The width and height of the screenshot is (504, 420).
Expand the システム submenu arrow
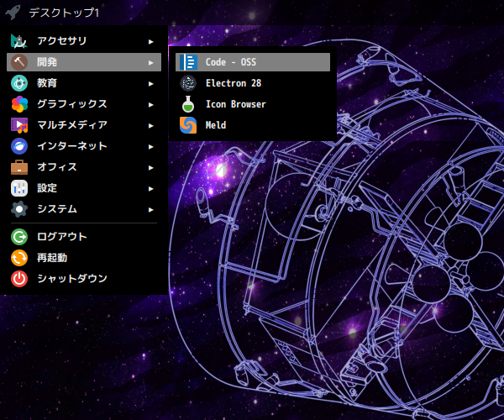[x=150, y=210]
